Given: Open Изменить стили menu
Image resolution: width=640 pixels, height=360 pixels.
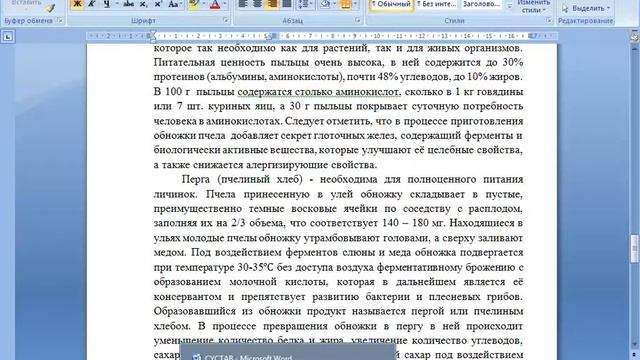Looking at the screenshot, I should pos(533,7).
